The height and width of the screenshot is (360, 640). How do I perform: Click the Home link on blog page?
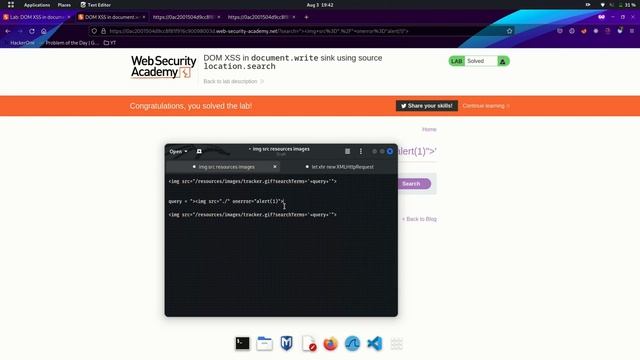point(429,129)
